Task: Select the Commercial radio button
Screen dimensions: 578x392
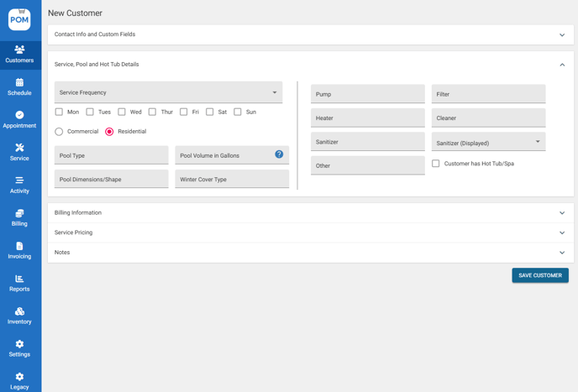Action: point(59,132)
